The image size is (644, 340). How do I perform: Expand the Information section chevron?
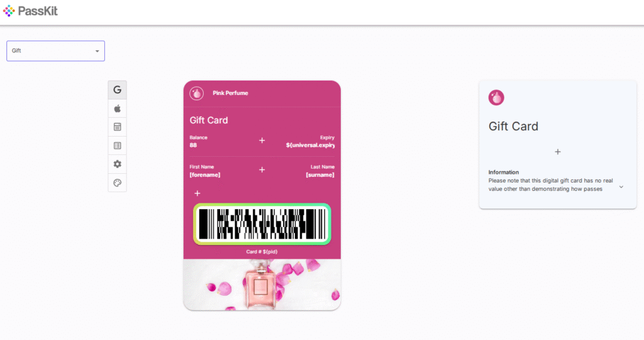pyautogui.click(x=621, y=186)
